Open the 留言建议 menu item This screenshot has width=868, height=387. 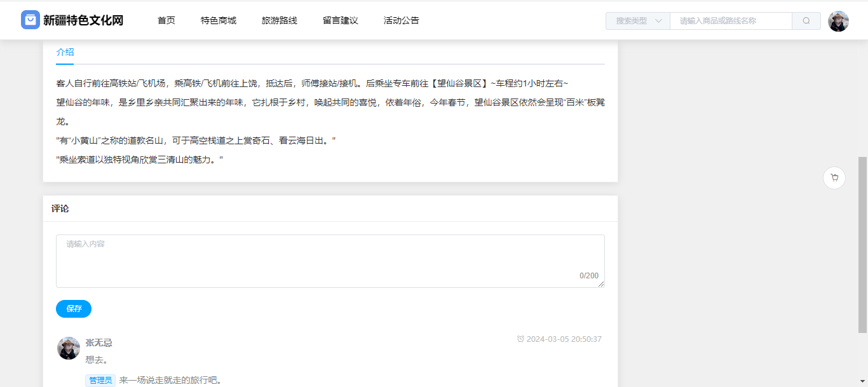click(x=341, y=20)
